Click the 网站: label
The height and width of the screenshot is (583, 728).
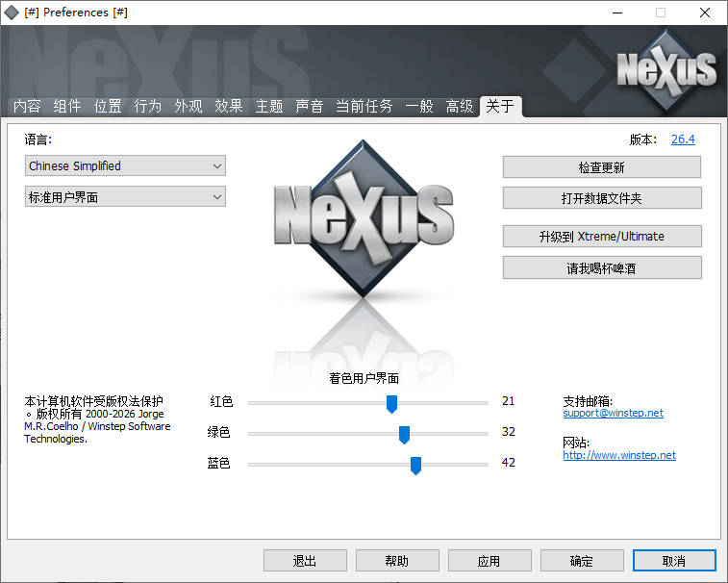[x=576, y=443]
